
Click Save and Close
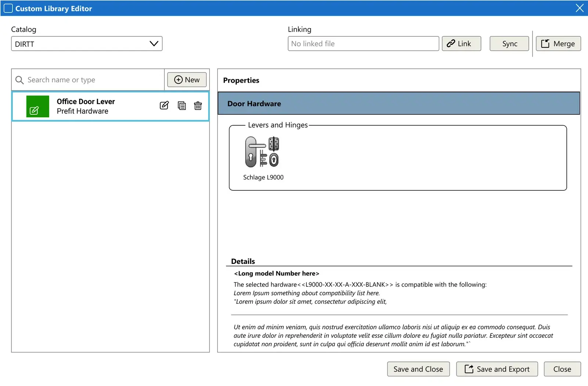click(418, 369)
